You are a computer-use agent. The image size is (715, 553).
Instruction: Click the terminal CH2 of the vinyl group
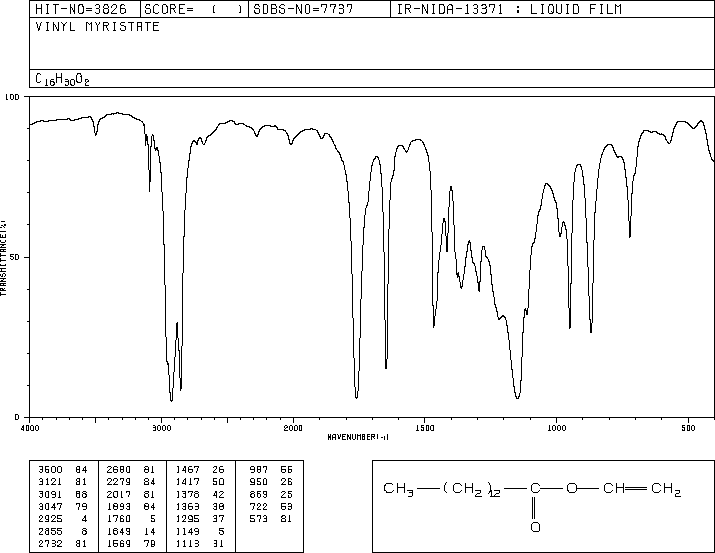[666, 490]
